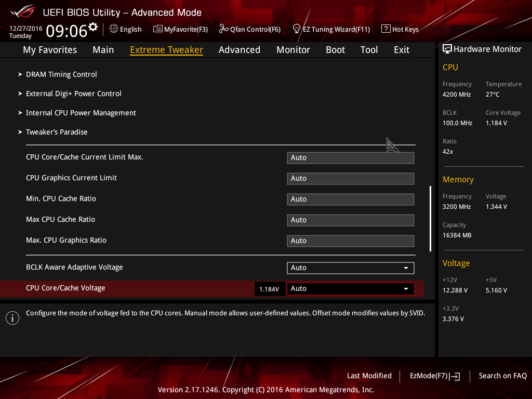Launch Qfan Control(F6)
Image resolution: width=532 pixels, height=399 pixels.
click(255, 29)
